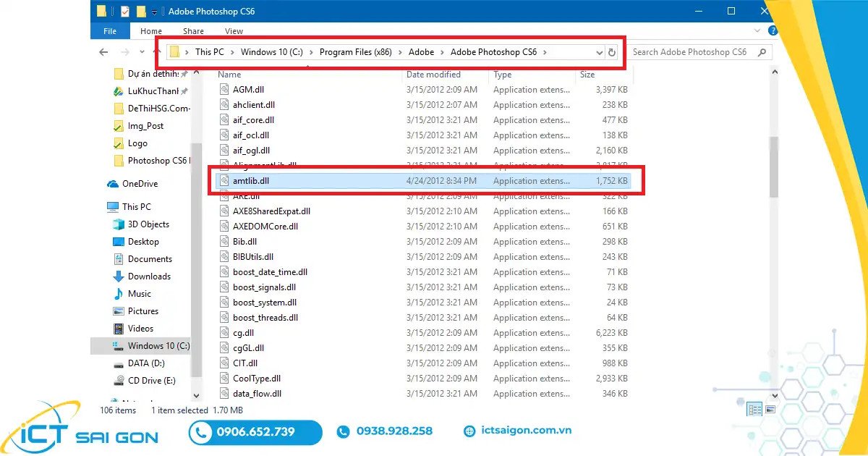Screen dimensions: 868x456
Task: Switch to the Share tab
Action: pos(192,31)
